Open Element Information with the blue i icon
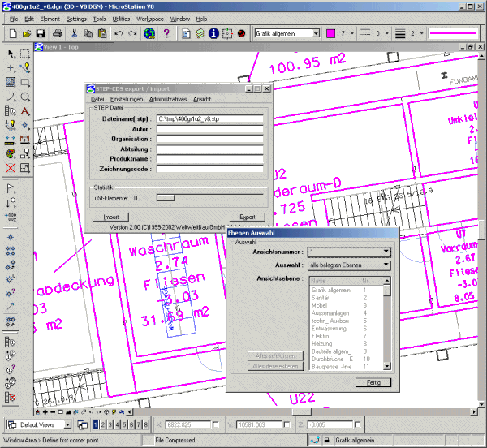487x448 pixels. point(213,33)
